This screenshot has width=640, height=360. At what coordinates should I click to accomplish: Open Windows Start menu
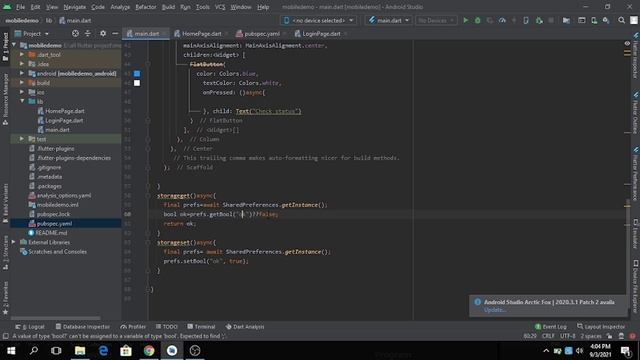click(x=11, y=351)
